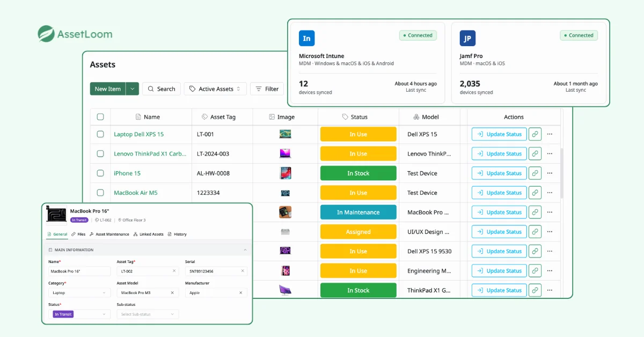
Task: Click the New Item button
Action: click(x=108, y=89)
